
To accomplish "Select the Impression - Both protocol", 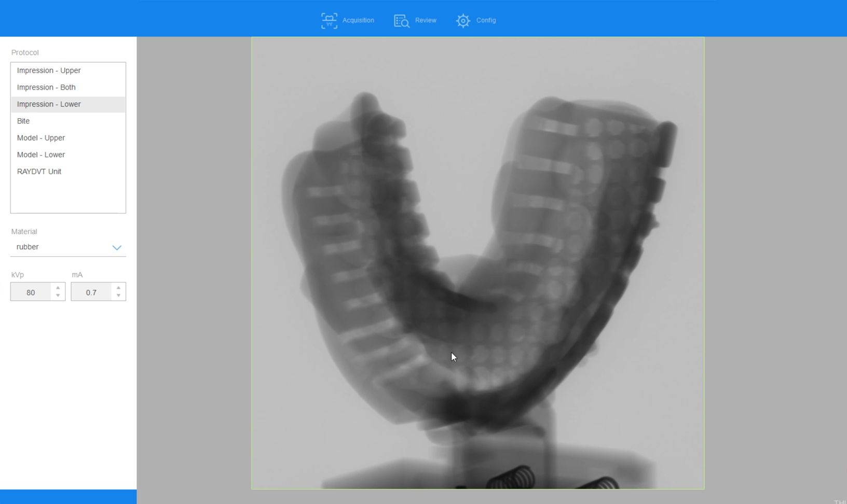I will point(46,87).
